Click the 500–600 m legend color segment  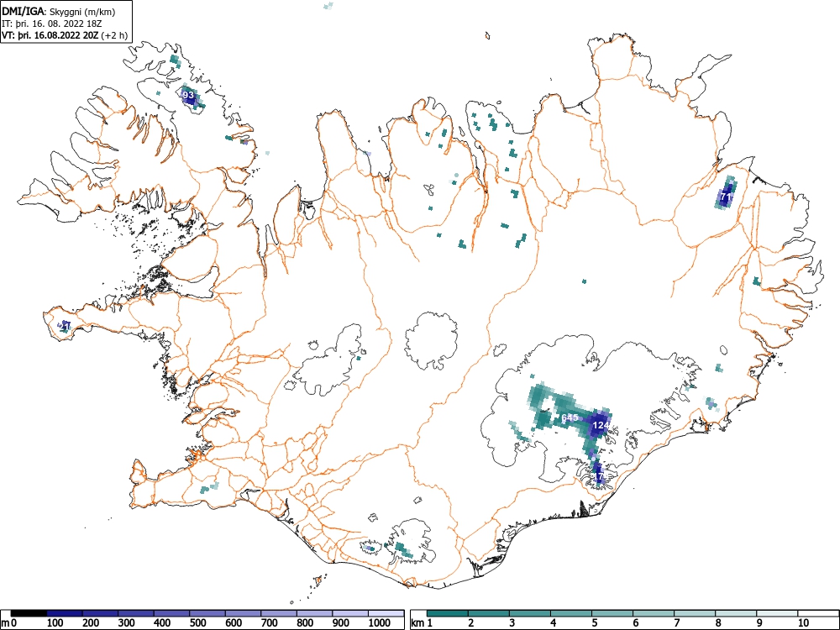coord(207,613)
